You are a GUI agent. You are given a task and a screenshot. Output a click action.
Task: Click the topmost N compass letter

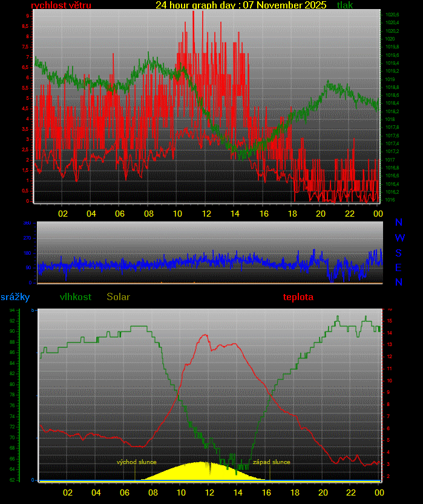(x=399, y=223)
